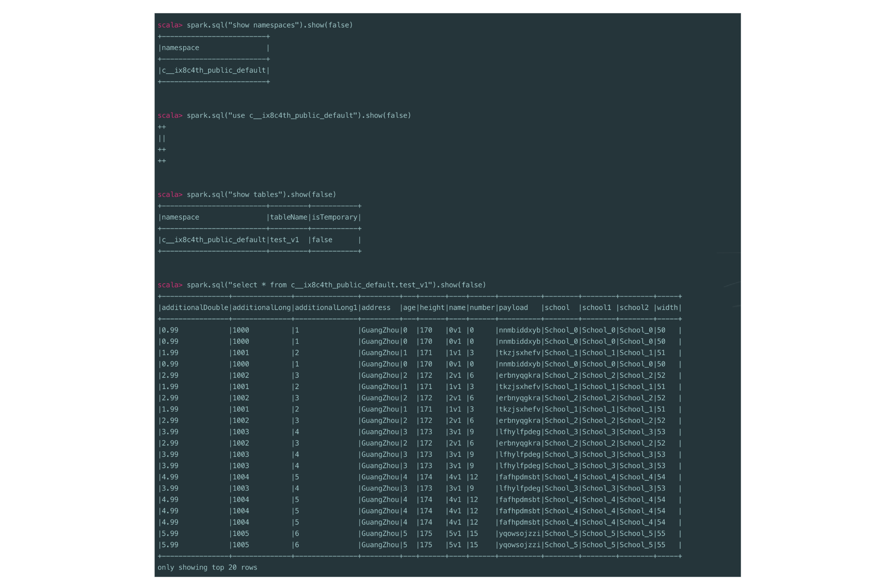This screenshot has width=893, height=588.
Task: Click the school2 column header
Action: [x=634, y=308]
